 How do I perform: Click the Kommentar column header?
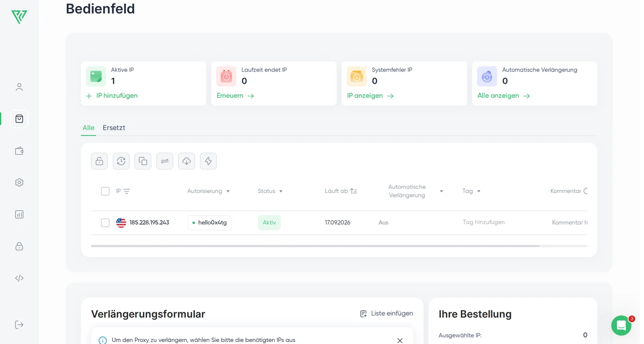click(x=566, y=191)
